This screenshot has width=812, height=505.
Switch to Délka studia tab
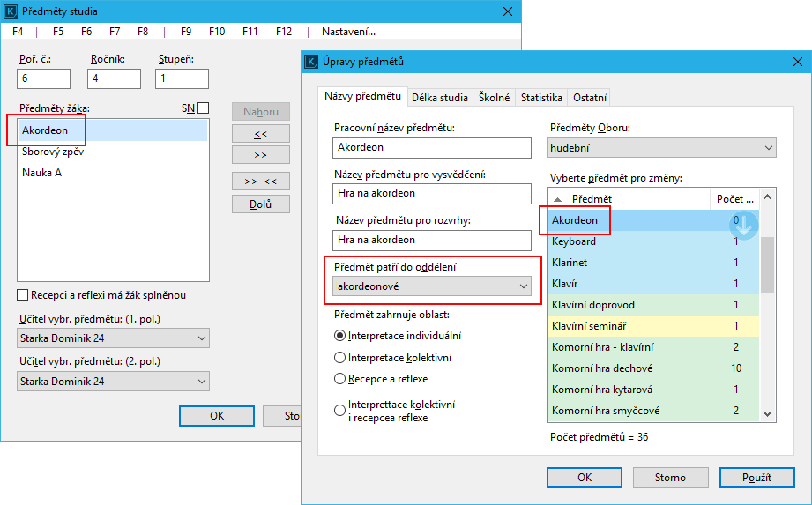[x=440, y=98]
